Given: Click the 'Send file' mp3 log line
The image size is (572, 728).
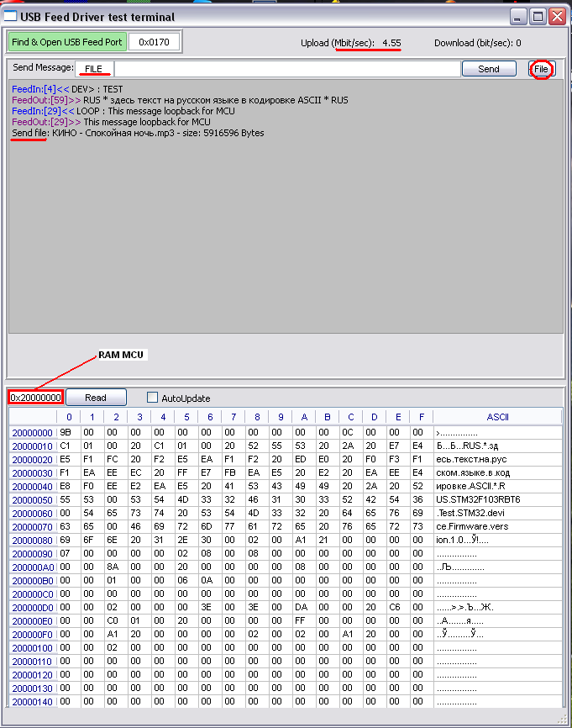Looking at the screenshot, I should (x=138, y=134).
